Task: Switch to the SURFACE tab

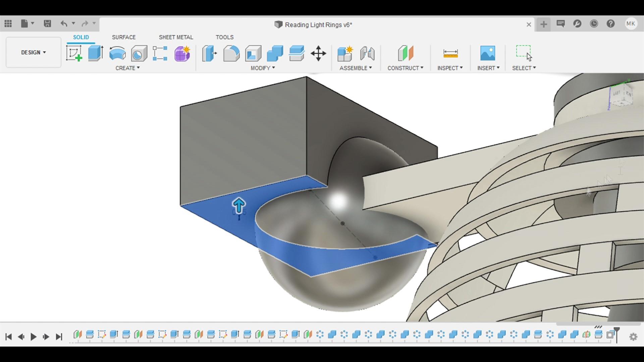Action: tap(124, 37)
